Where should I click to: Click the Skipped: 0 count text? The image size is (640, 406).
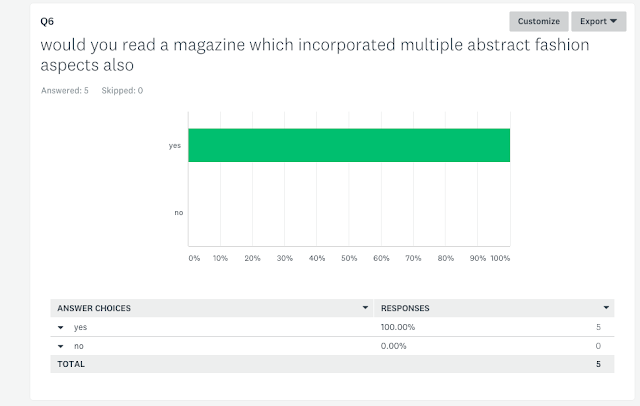(x=122, y=91)
